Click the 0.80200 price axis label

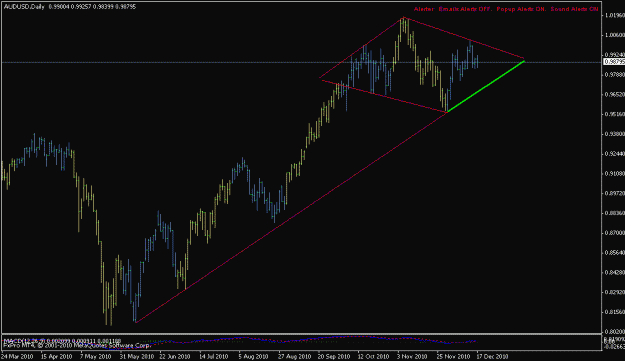pos(615,332)
